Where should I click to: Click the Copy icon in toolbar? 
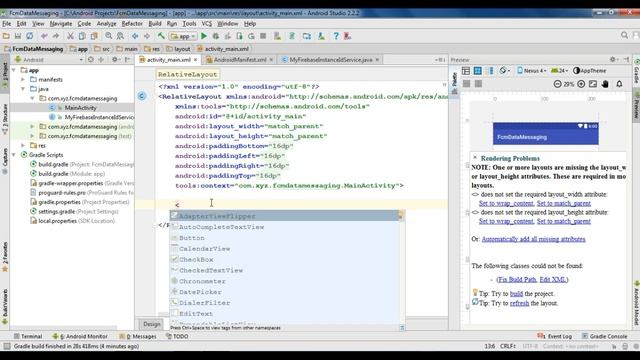82,36
